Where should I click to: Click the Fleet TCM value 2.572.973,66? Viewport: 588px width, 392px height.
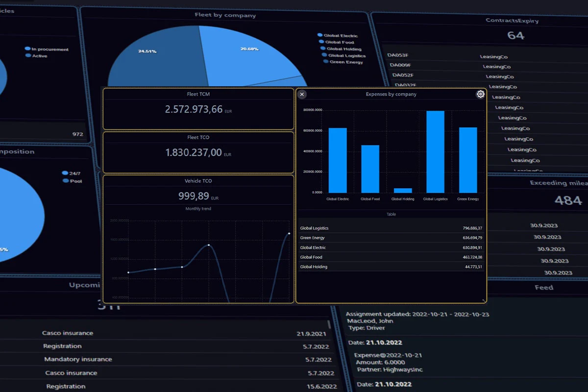[194, 109]
